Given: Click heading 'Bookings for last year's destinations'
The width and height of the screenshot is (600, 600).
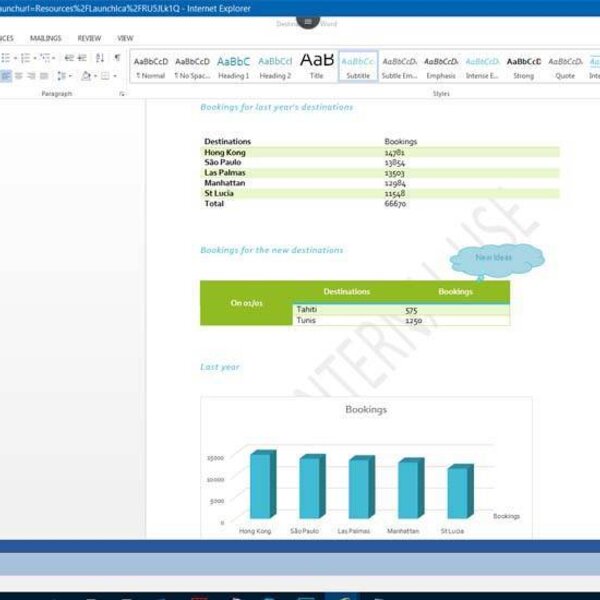Looking at the screenshot, I should coord(276,108).
